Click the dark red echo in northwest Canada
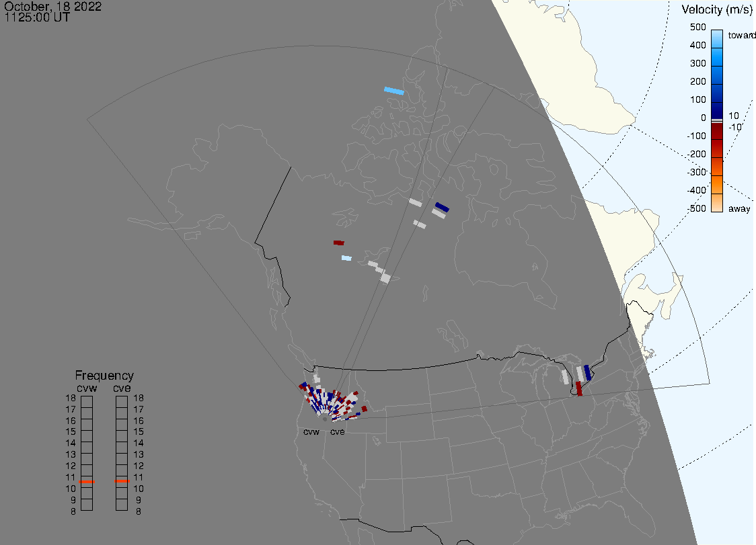Viewport: 756px width, 545px height. pyautogui.click(x=339, y=243)
